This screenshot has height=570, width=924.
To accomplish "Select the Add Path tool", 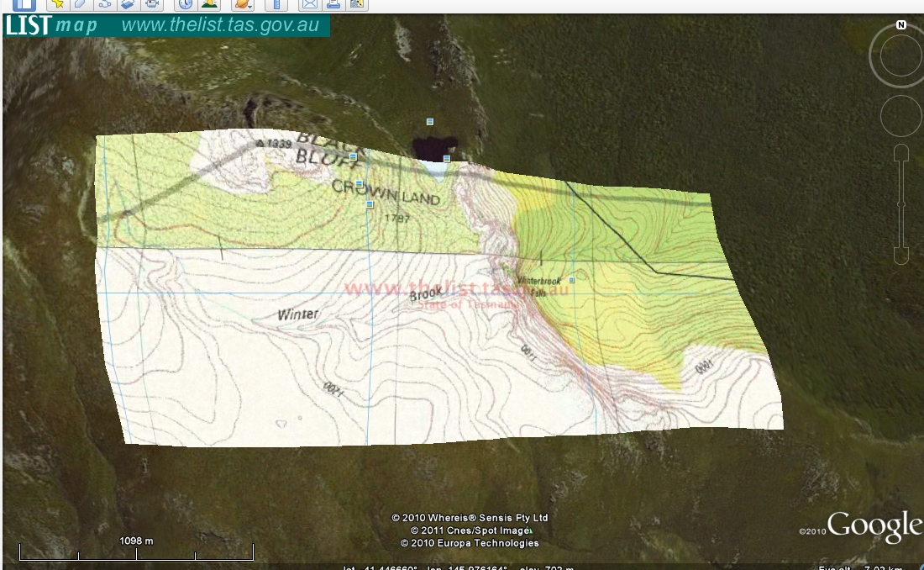I will pyautogui.click(x=104, y=5).
